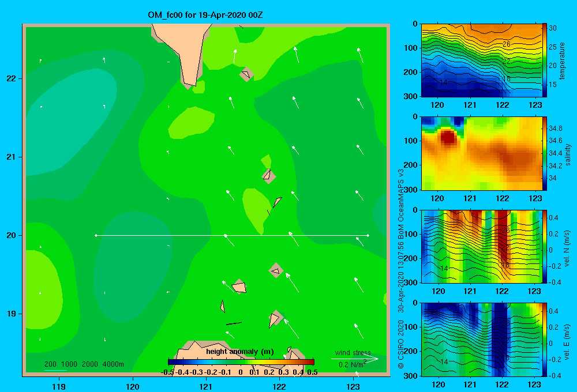Viewport: 577px width, 392px height.
Task: Select the height anomaly (m) label
Action: (240, 352)
